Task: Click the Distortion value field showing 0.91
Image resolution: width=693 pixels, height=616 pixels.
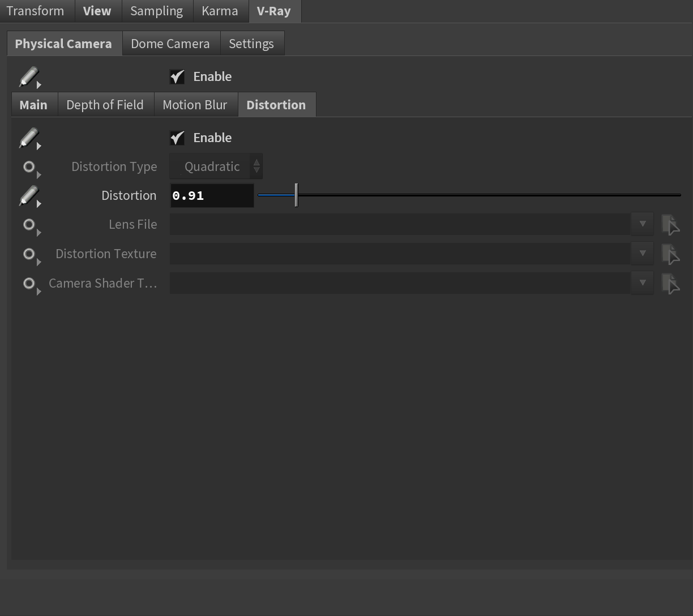Action: click(x=211, y=196)
